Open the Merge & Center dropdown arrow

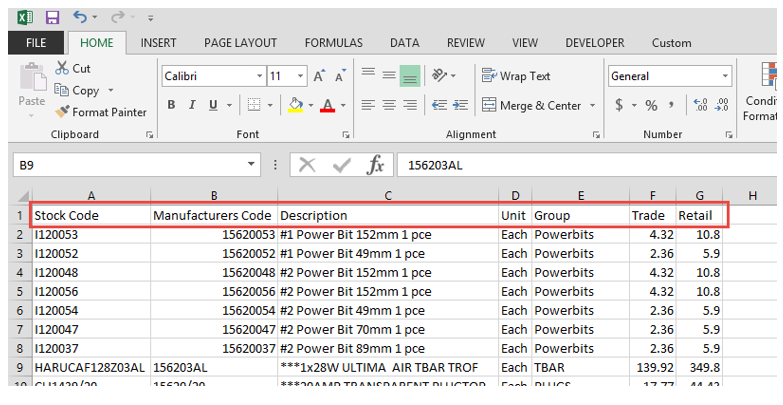click(x=593, y=105)
